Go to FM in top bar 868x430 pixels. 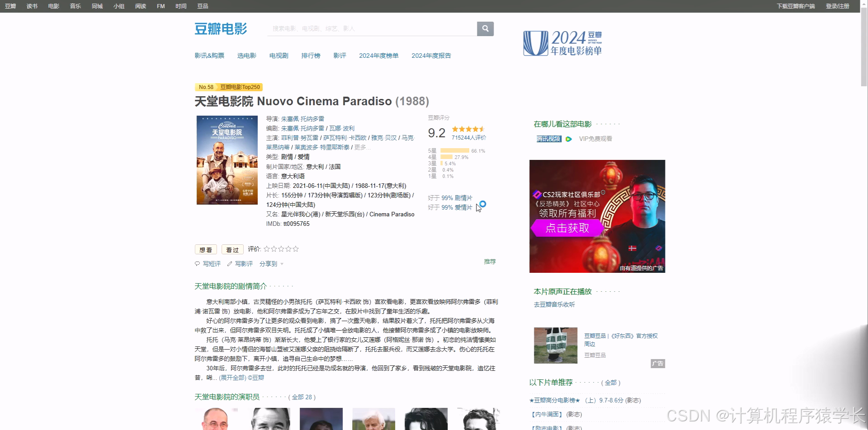click(x=161, y=6)
